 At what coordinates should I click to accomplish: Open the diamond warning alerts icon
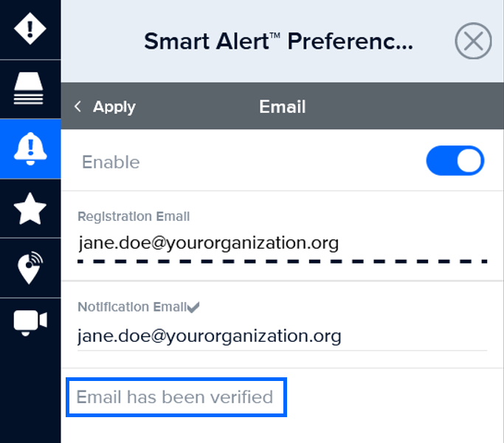coord(30,30)
